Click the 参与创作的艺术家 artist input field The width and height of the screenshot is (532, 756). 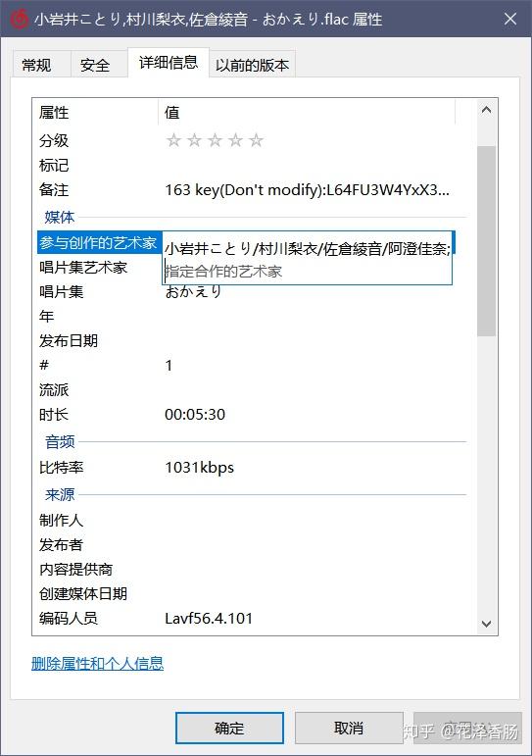[x=307, y=258]
